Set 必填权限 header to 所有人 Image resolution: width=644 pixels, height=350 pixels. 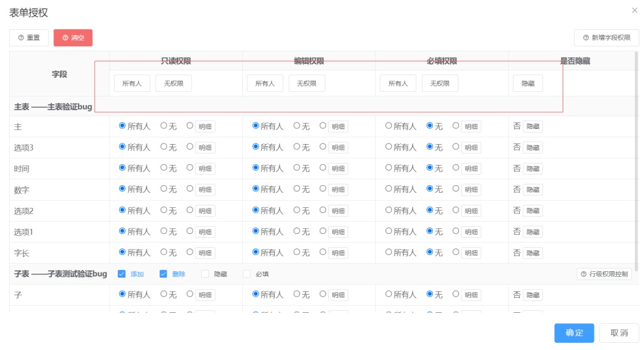tap(398, 83)
